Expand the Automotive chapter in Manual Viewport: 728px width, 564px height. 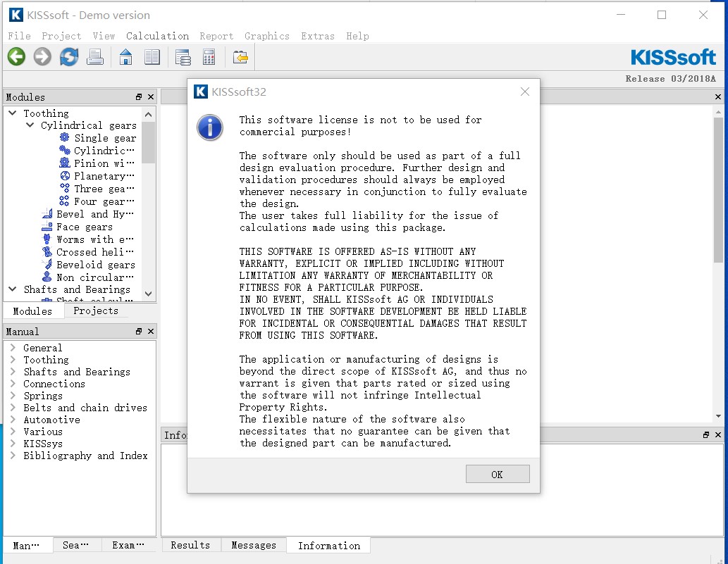[x=13, y=419]
